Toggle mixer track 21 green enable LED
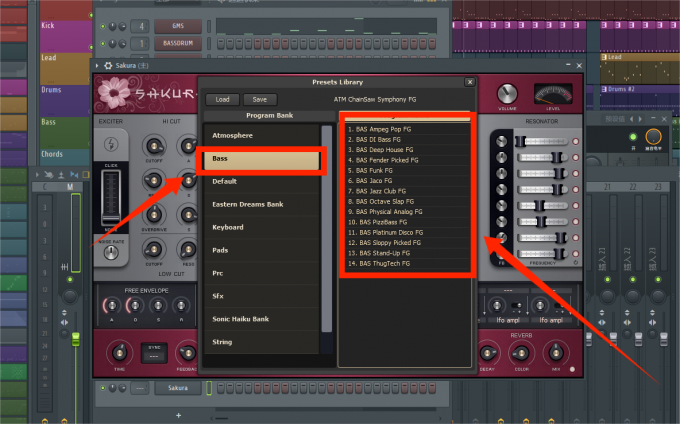680x424 pixels. pyautogui.click(x=607, y=280)
